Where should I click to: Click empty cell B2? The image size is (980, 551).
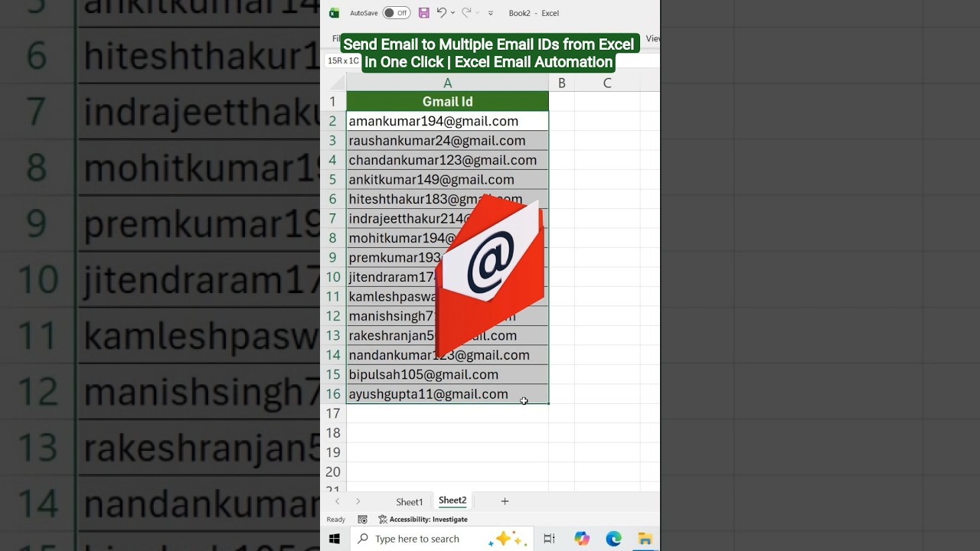(x=561, y=121)
